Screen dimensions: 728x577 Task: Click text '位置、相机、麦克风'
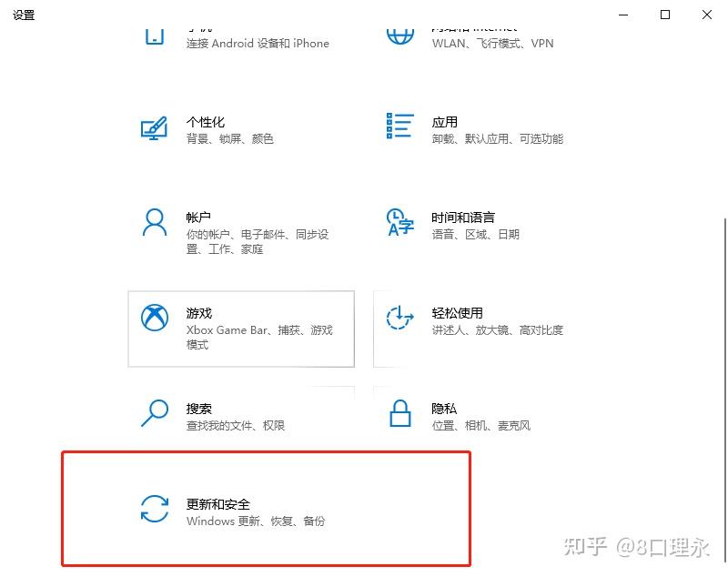[481, 426]
